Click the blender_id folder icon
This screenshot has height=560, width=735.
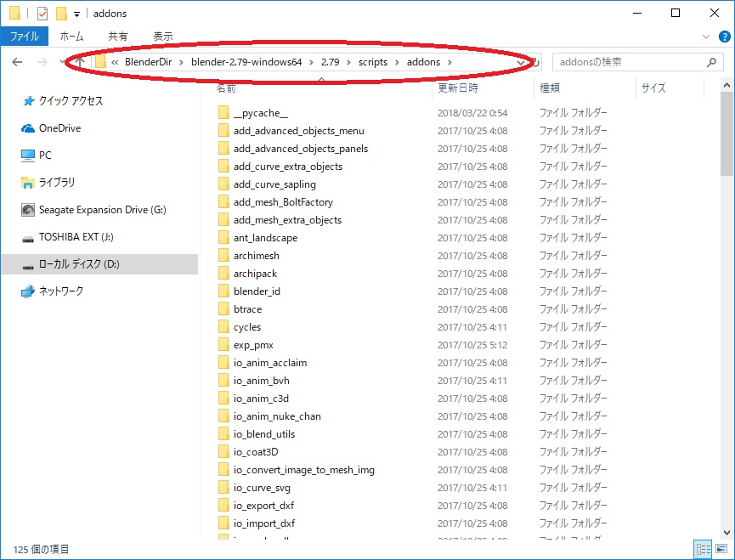coord(223,291)
